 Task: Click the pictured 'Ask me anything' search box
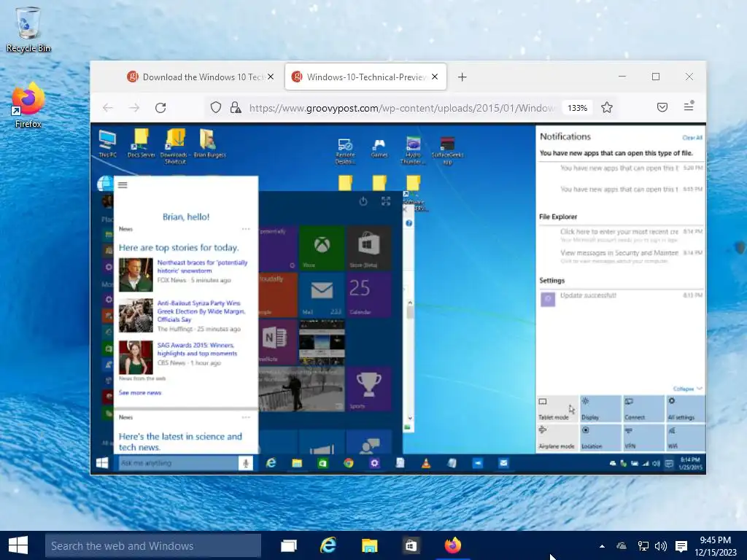[178, 463]
